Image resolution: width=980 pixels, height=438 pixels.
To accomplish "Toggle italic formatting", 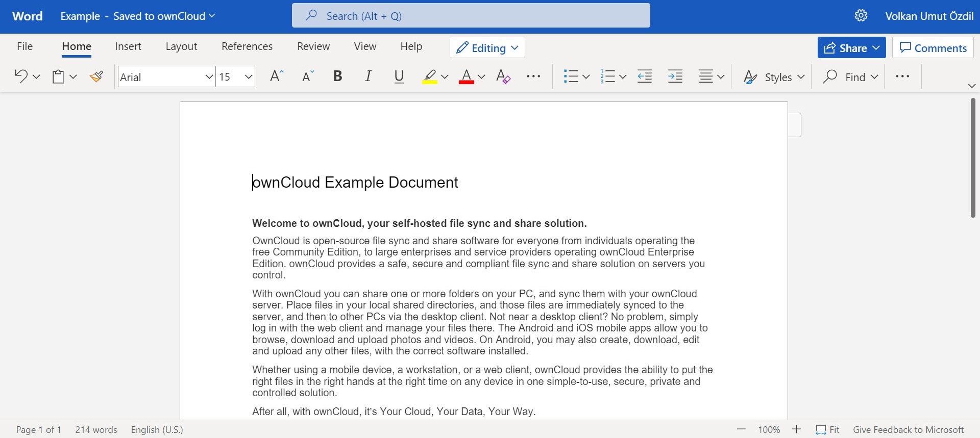I will click(x=368, y=76).
